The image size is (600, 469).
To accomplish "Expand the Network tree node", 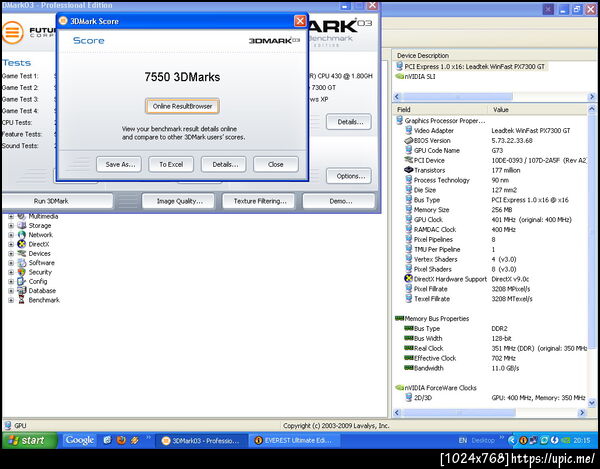I will [x=11, y=235].
